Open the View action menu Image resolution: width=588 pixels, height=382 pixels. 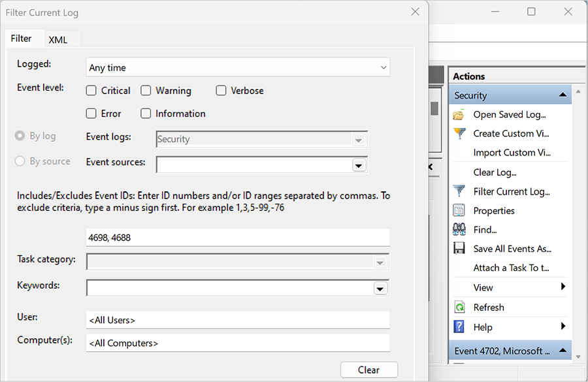coord(483,287)
